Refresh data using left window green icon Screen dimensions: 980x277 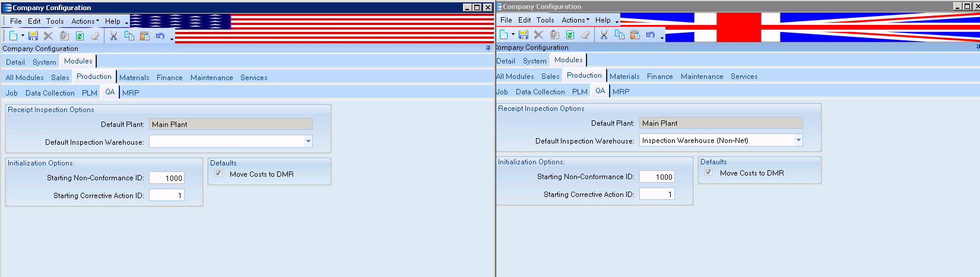(80, 36)
